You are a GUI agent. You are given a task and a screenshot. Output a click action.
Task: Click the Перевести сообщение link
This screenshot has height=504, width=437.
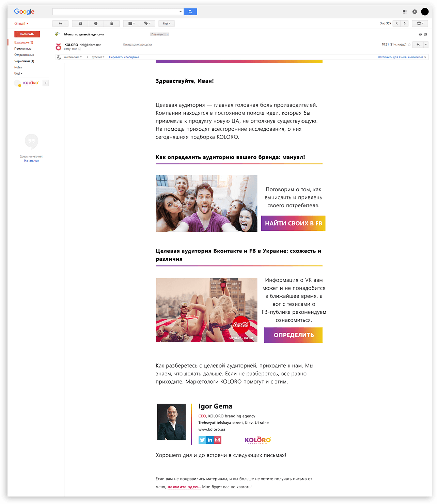(124, 57)
